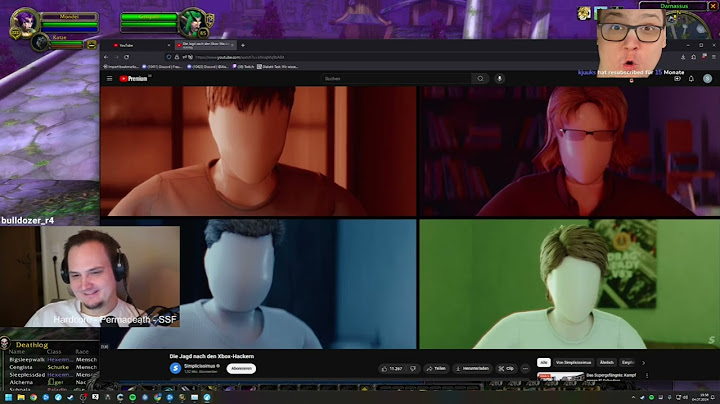The image size is (720, 404).
Task: Go back in the browser
Action: point(106,57)
